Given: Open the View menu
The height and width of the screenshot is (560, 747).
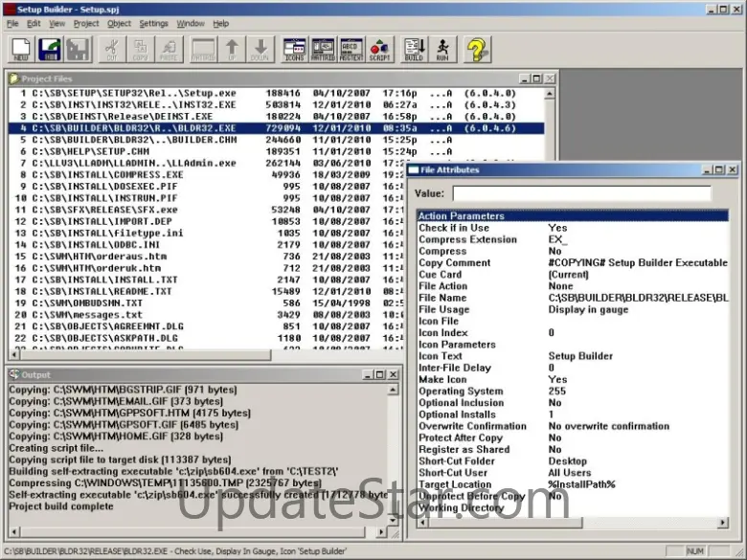Looking at the screenshot, I should pos(57,23).
